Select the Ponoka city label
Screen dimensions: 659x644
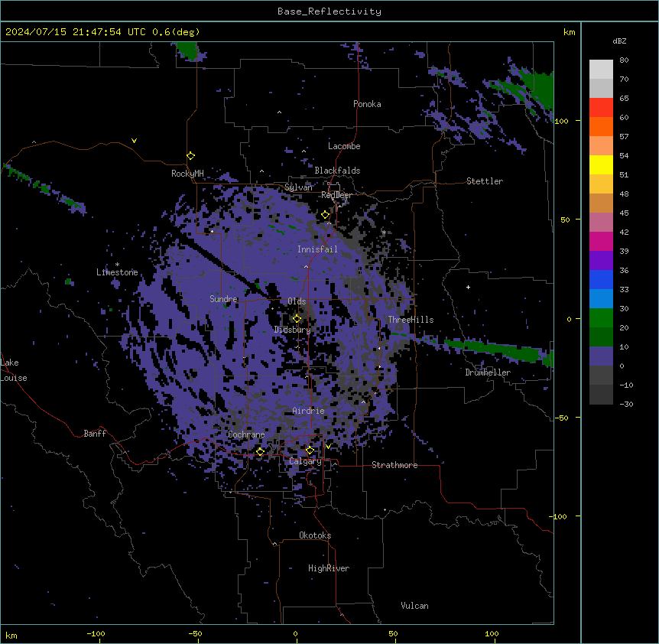[367, 104]
